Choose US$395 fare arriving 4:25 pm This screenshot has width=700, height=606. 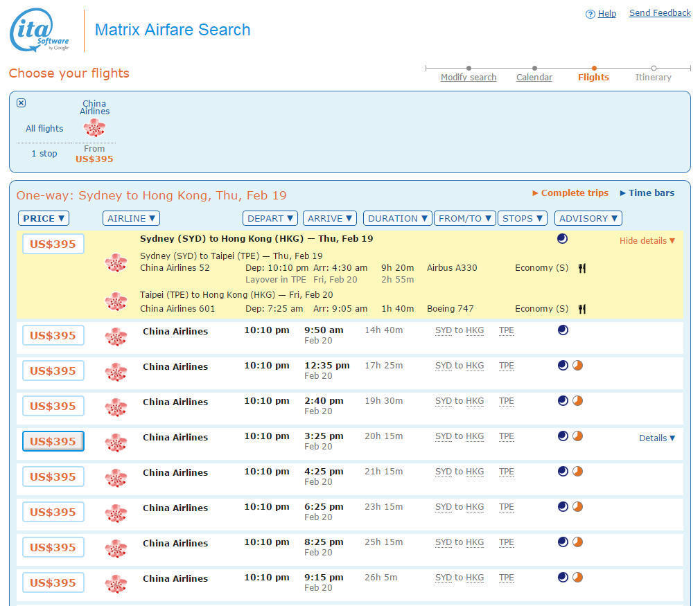[x=53, y=476]
